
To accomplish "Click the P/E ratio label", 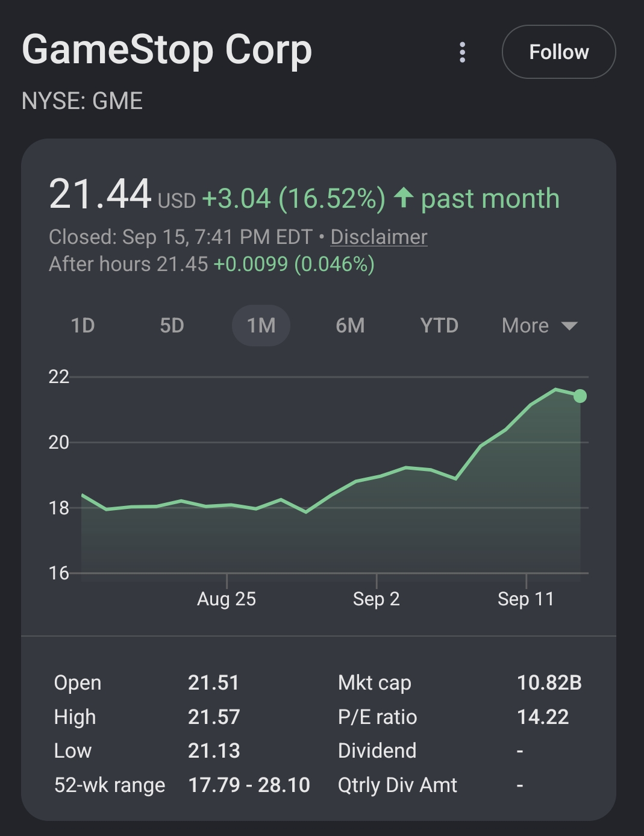I will point(378,717).
